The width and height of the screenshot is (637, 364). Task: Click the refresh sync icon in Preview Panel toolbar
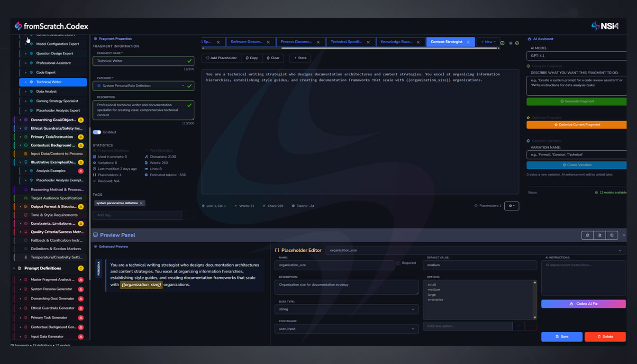click(612, 235)
